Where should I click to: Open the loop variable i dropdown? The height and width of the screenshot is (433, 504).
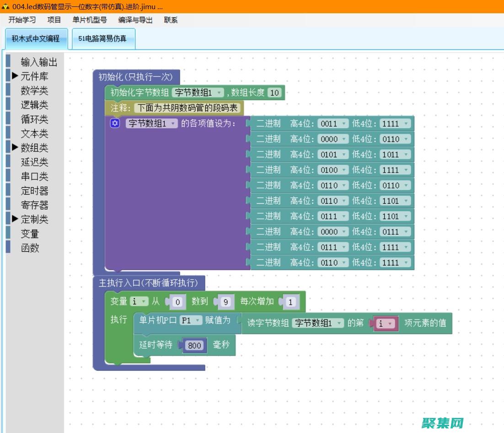click(x=139, y=302)
